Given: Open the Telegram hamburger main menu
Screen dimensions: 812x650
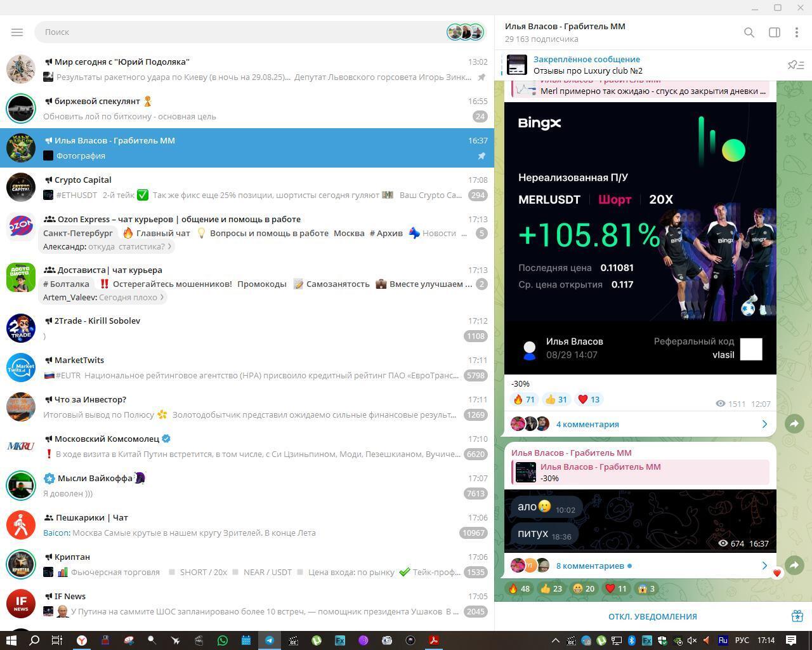Looking at the screenshot, I should (17, 32).
